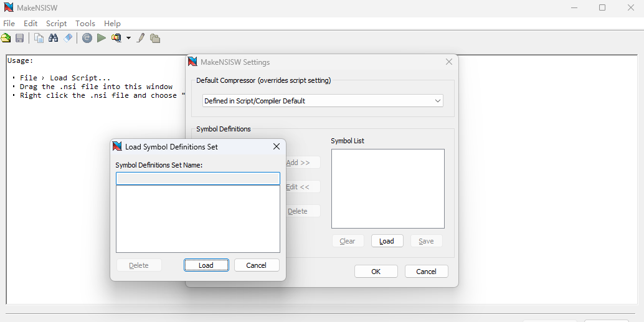Open the Script menu
Viewport: 644px width, 322px height.
(x=56, y=23)
